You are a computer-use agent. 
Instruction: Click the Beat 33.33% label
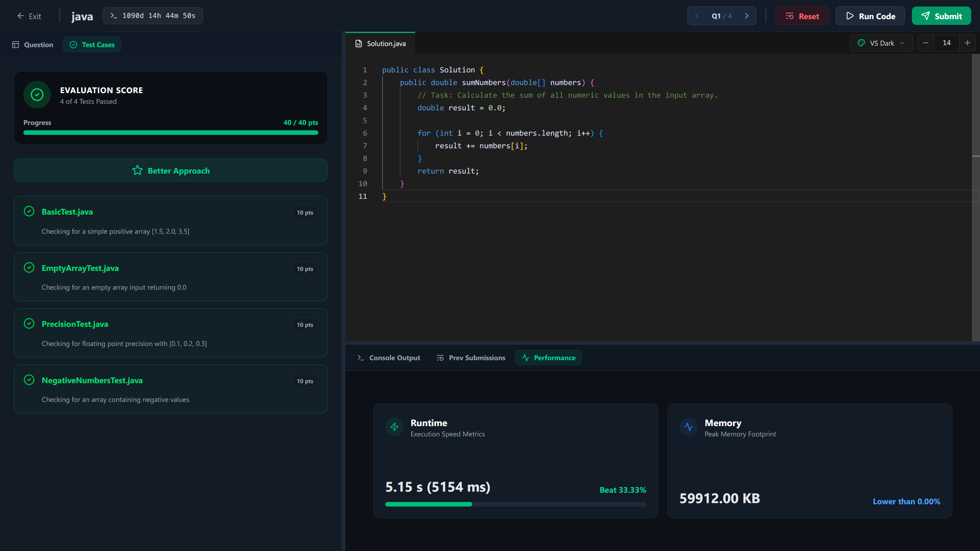623,490
